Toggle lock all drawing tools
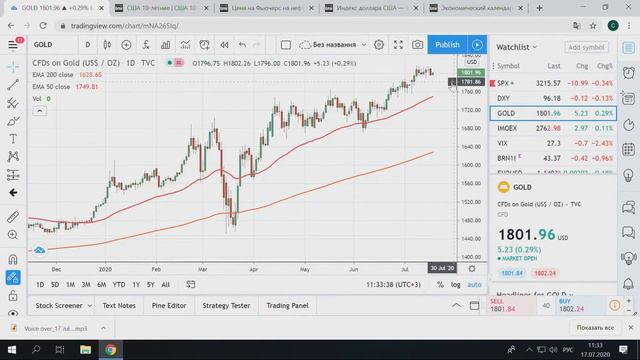This screenshot has width=640, height=360. pos(13,296)
